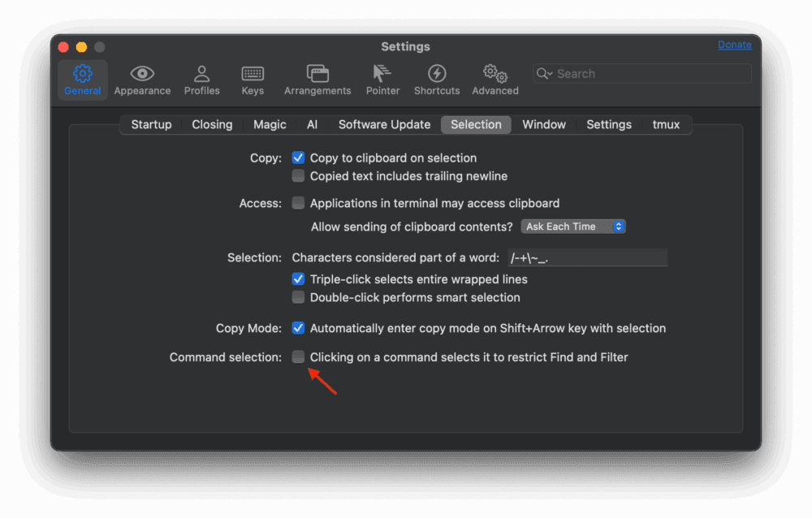Allow applications in terminal to access clipboard
Viewport: 812px width, 518px height.
(298, 202)
